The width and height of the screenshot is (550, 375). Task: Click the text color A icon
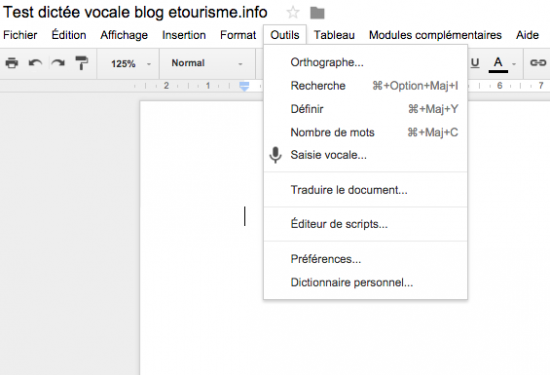pos(498,64)
